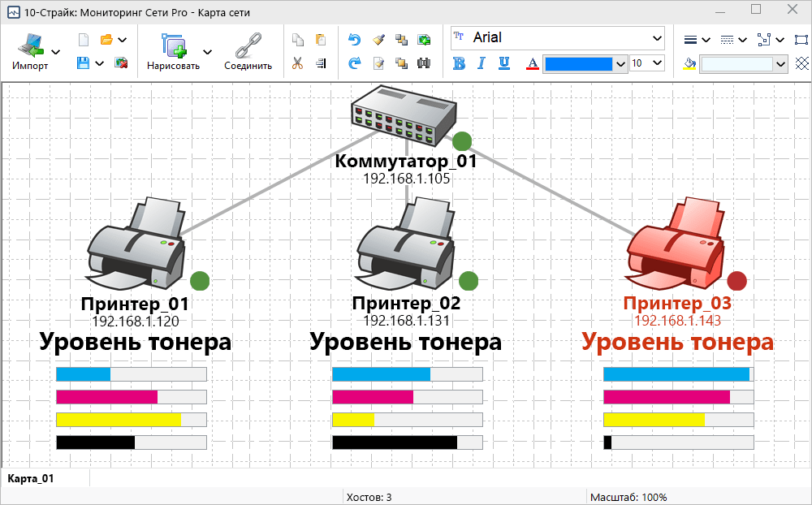The width and height of the screenshot is (812, 505).
Task: Toggle italic text formatting
Action: (x=481, y=63)
